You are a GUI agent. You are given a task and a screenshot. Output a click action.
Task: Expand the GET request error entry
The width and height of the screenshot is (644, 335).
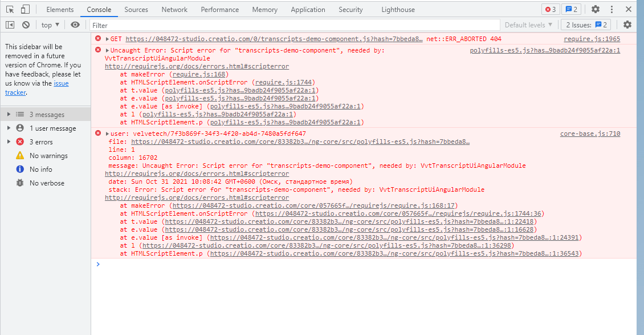tap(107, 39)
